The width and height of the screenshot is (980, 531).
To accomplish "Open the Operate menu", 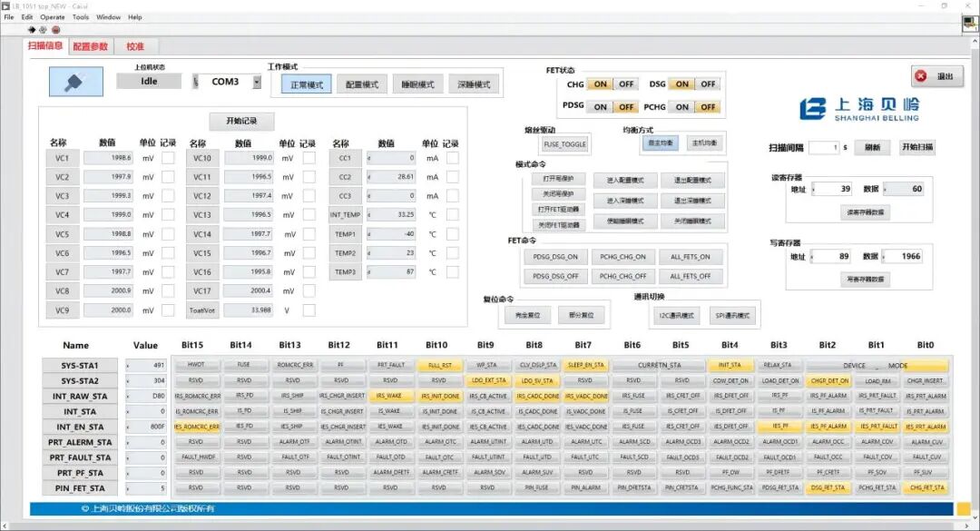I will tap(53, 17).
